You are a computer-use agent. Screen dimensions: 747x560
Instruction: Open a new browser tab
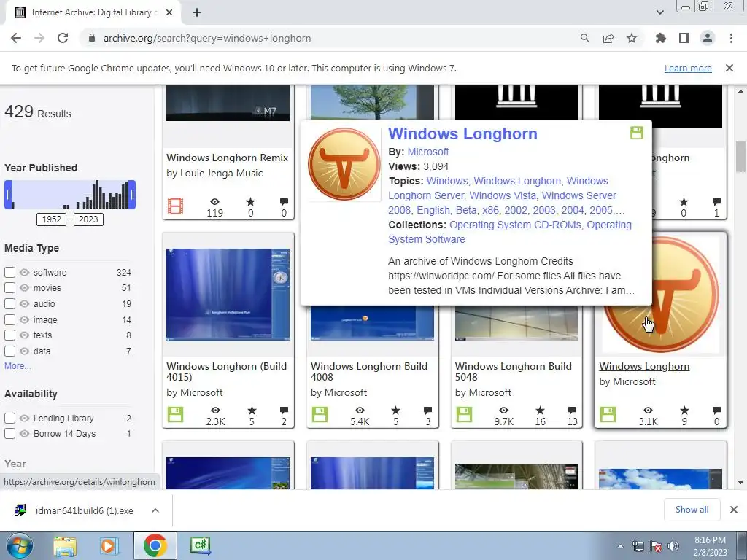[197, 12]
